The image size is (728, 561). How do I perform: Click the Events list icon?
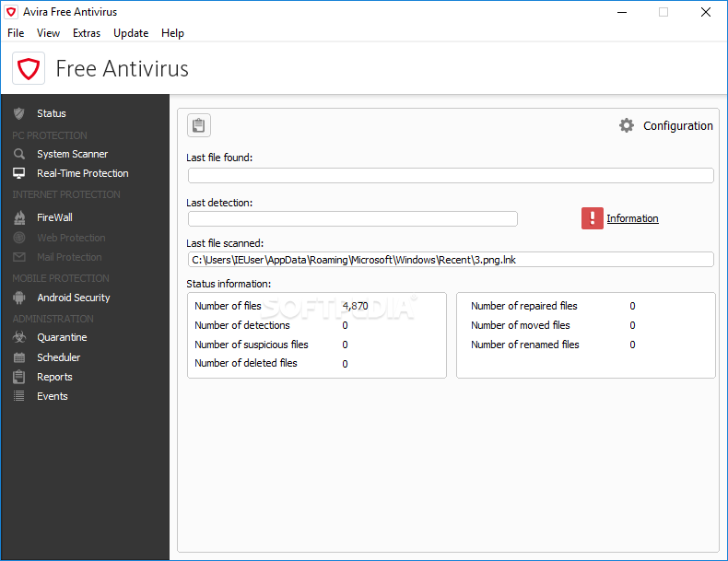[x=19, y=396]
